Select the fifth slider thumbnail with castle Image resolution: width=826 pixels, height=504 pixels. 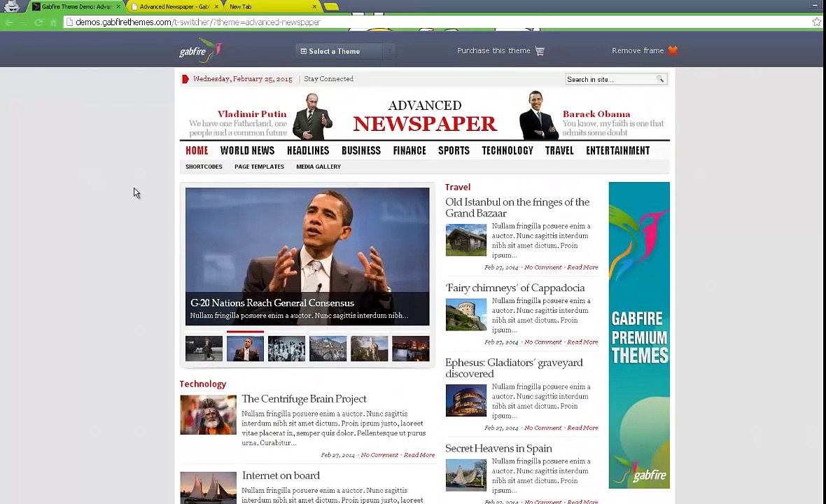coord(370,349)
